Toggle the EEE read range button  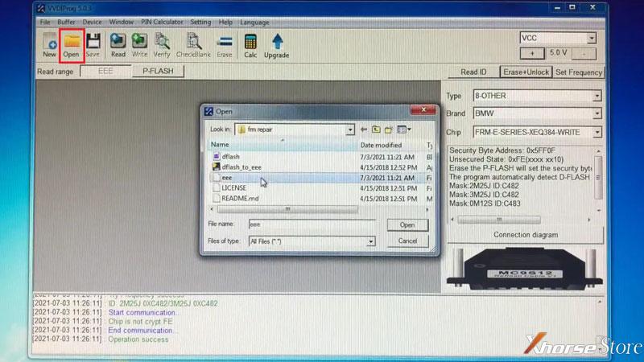point(105,71)
